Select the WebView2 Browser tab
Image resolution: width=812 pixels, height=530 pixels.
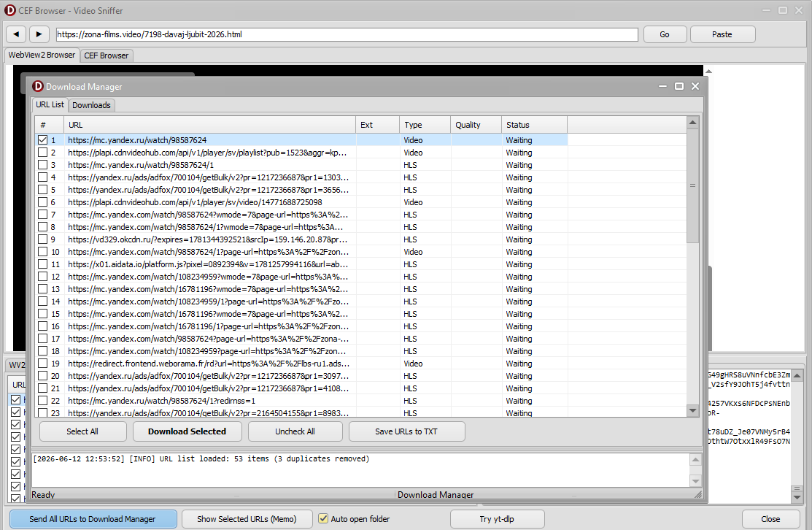tap(42, 55)
